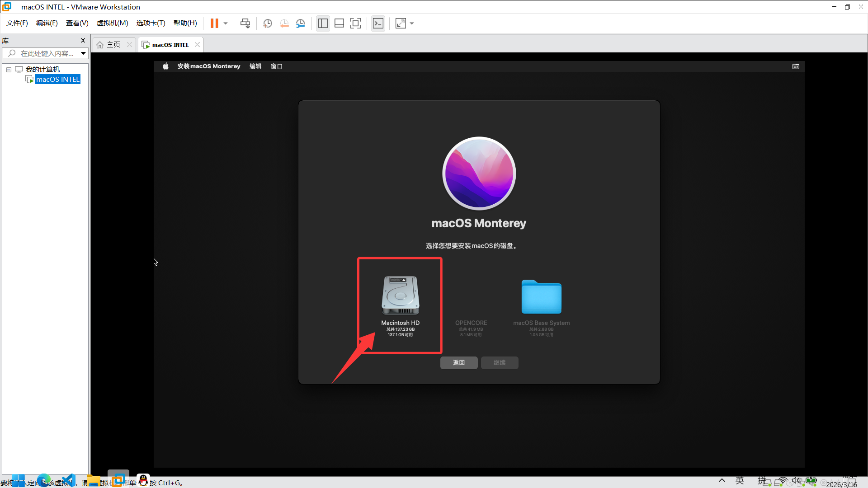The width and height of the screenshot is (868, 488).
Task: Toggle console view icon
Action: (378, 23)
